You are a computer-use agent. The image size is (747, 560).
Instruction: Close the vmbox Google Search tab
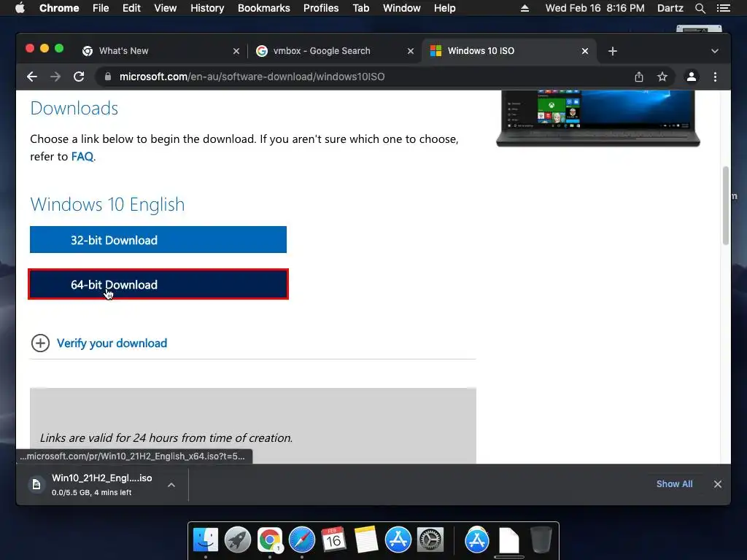(411, 51)
